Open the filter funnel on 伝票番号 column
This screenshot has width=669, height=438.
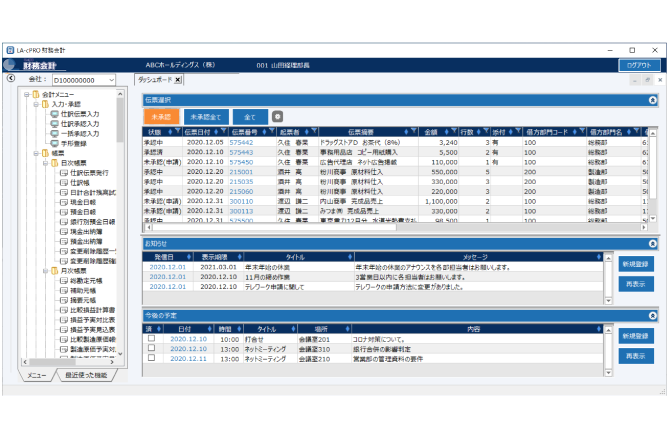point(271,131)
